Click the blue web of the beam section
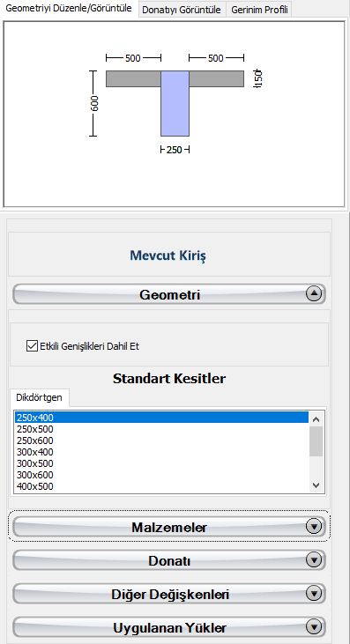Viewport: 350px width, 644px height. 175,103
